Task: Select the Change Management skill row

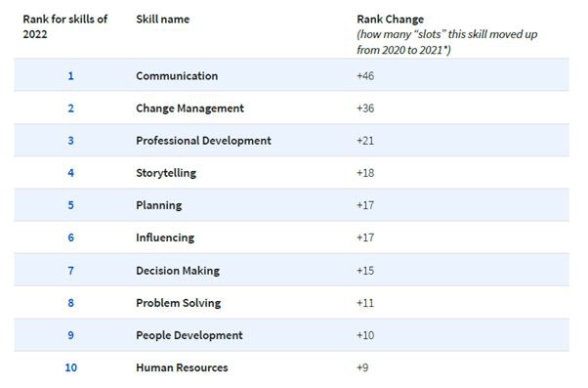Action: pos(291,108)
